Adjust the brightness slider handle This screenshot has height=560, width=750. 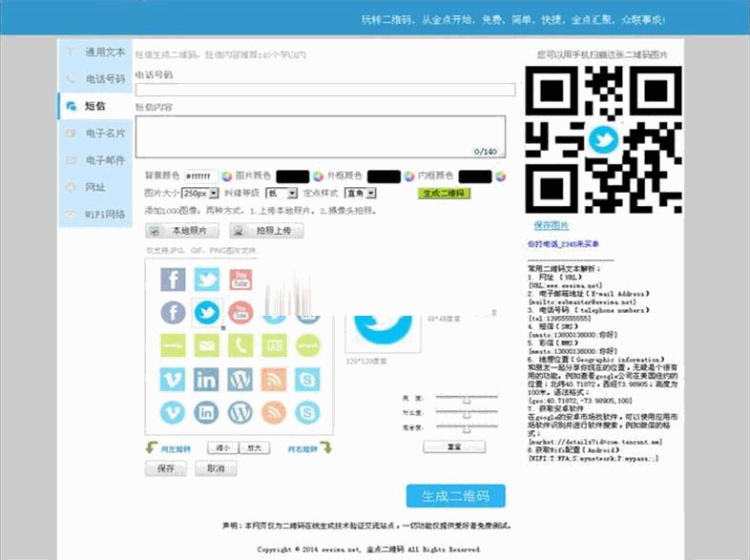point(467,399)
